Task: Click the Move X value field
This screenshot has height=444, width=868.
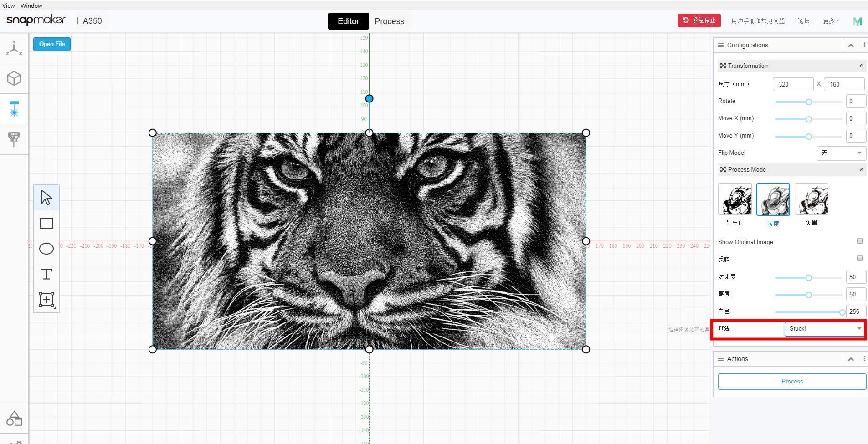Action: (x=856, y=118)
